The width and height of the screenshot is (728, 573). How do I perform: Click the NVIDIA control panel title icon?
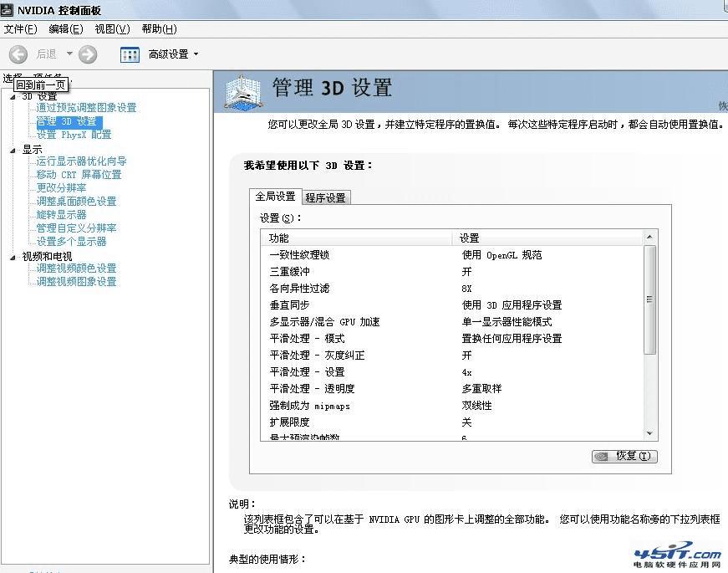7,9
